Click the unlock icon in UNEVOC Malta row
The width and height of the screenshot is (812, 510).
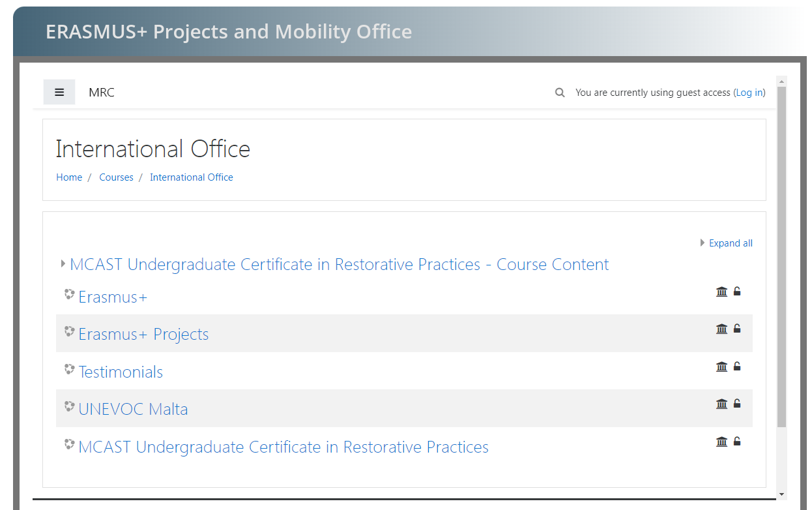point(737,404)
